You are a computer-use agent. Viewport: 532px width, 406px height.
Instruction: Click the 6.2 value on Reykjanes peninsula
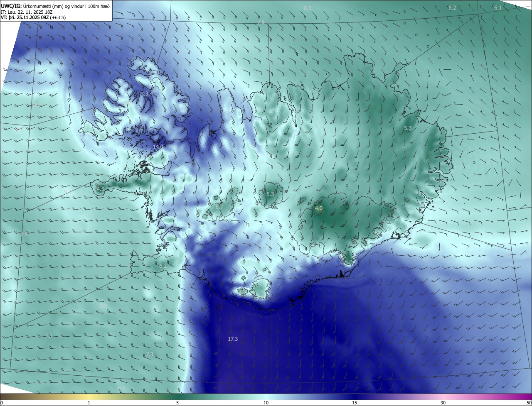pos(163,266)
